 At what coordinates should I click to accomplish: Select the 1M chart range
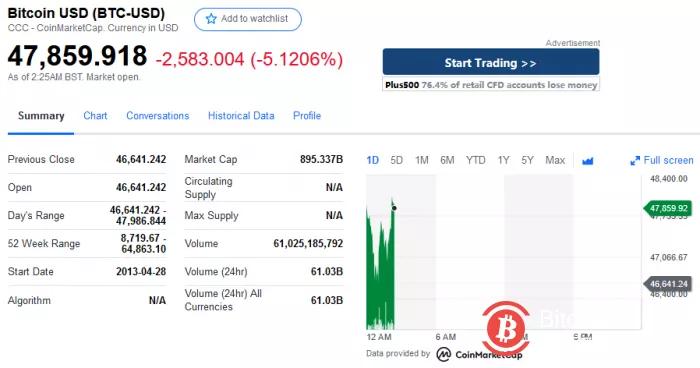click(422, 160)
